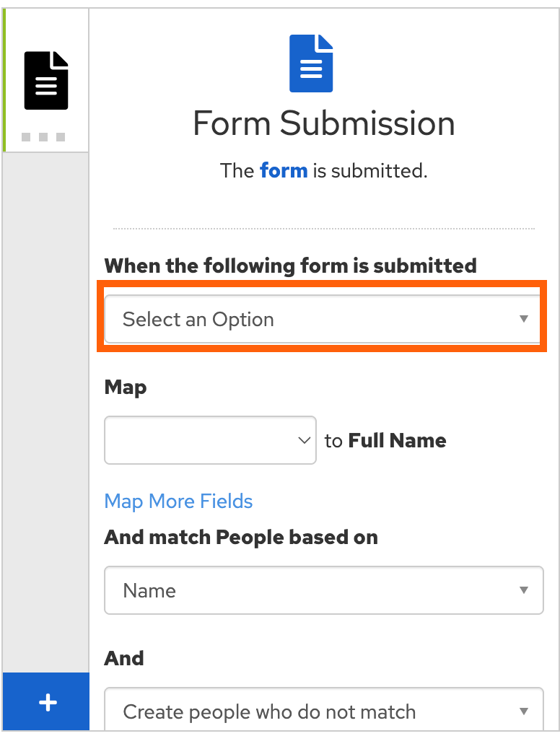Click the 'Full Name' mapping label
This screenshot has width=560, height=736.
click(x=397, y=441)
